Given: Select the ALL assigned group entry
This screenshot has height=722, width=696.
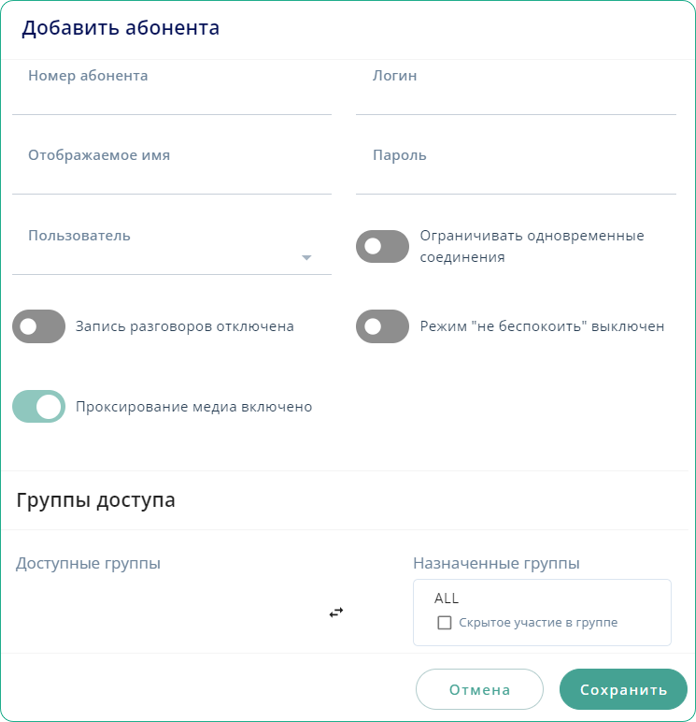Looking at the screenshot, I should [x=447, y=598].
